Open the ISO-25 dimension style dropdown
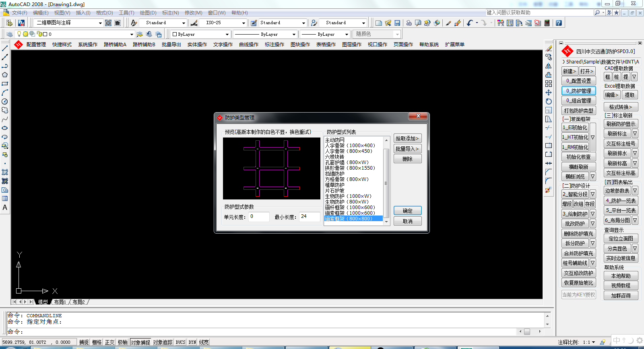Viewport: 644px width, 349px height. pyautogui.click(x=223, y=23)
